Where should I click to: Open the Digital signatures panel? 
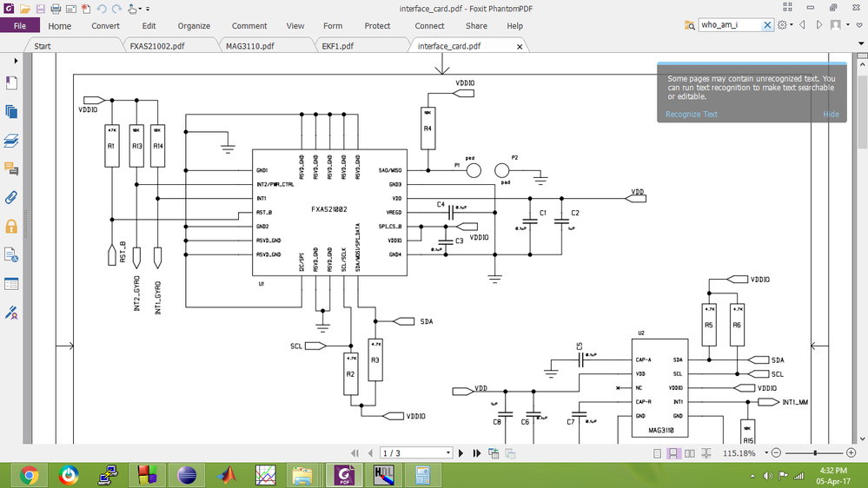[11, 313]
